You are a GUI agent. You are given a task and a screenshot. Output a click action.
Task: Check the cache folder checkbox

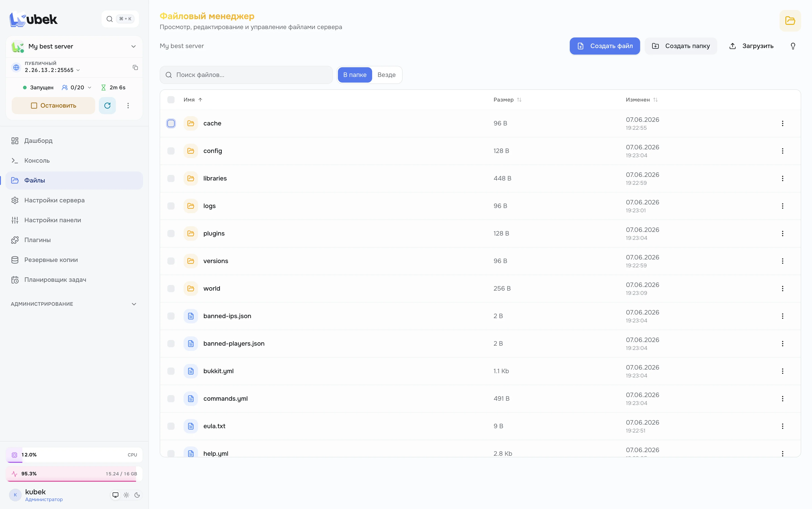point(171,124)
